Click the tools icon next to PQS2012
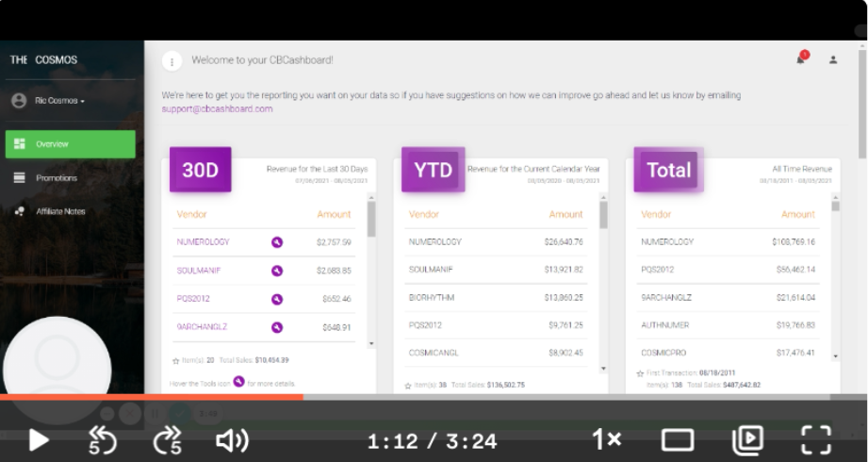The image size is (868, 462). pyautogui.click(x=277, y=299)
